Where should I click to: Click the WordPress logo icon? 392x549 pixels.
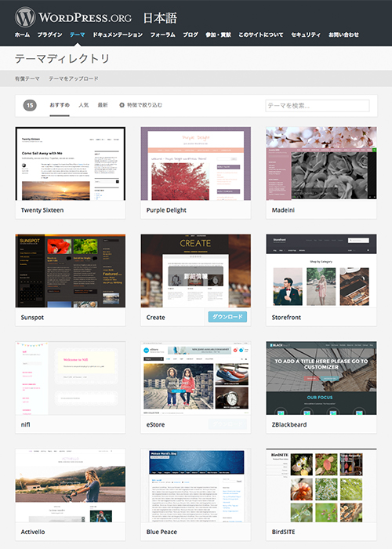tap(25, 17)
